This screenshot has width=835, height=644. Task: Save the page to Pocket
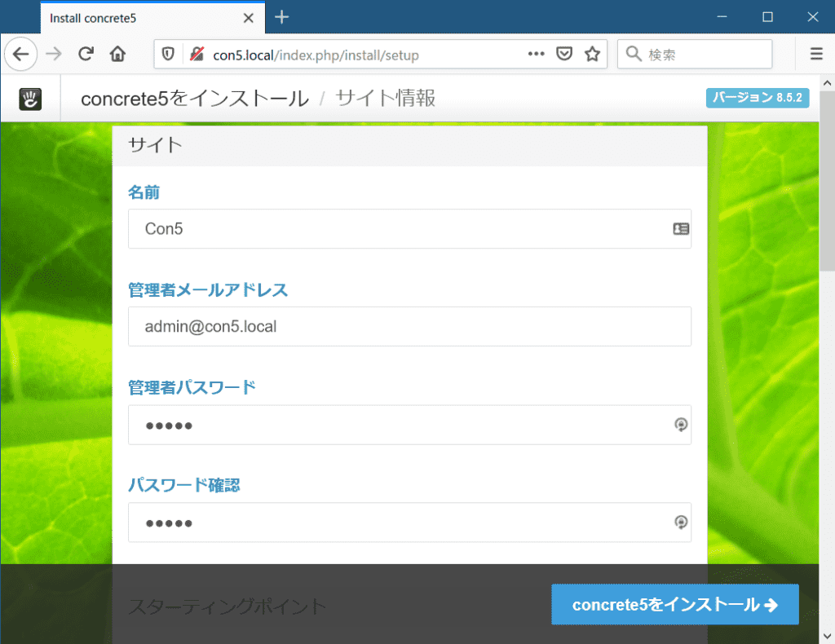click(x=564, y=55)
